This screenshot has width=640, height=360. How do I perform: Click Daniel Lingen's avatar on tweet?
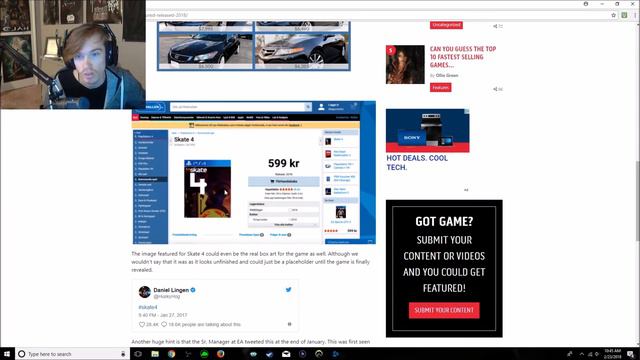(144, 292)
